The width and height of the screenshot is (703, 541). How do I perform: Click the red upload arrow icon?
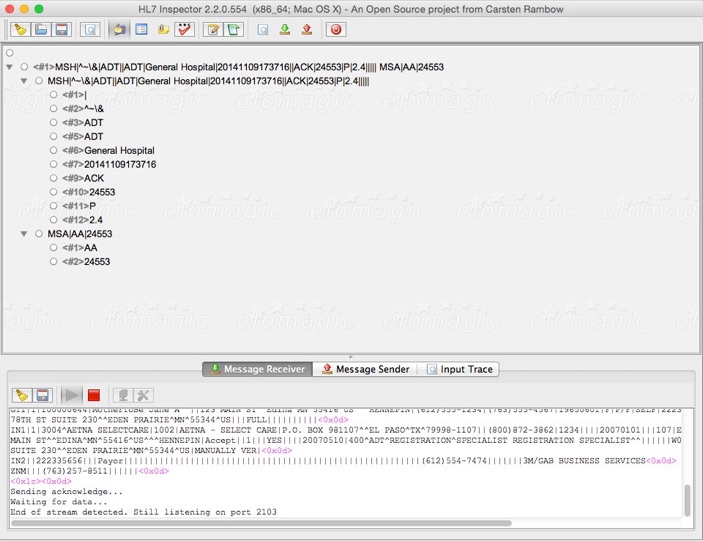306,30
